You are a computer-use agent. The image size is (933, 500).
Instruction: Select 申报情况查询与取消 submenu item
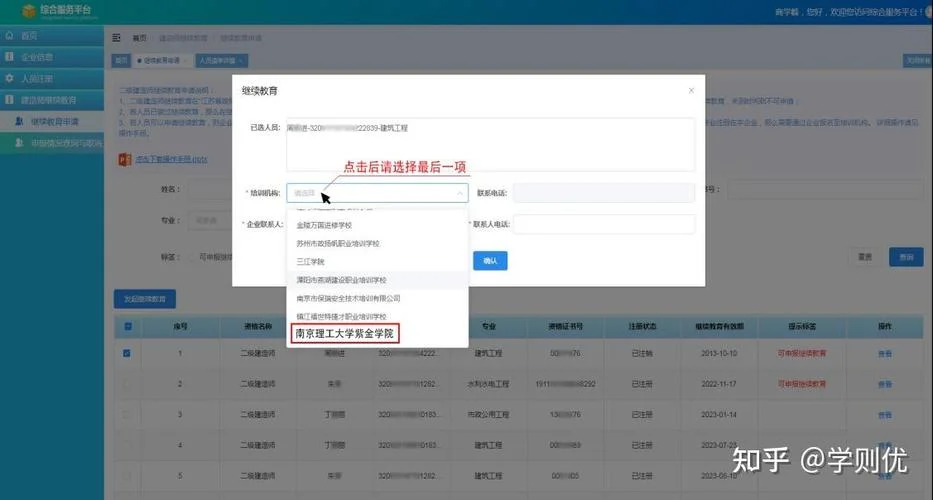[x=52, y=143]
